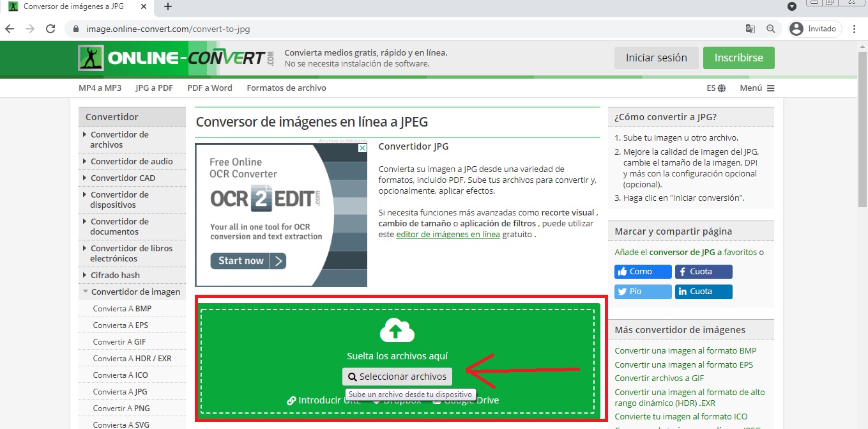Click the OCR2EDIT ad Start now button

click(248, 261)
